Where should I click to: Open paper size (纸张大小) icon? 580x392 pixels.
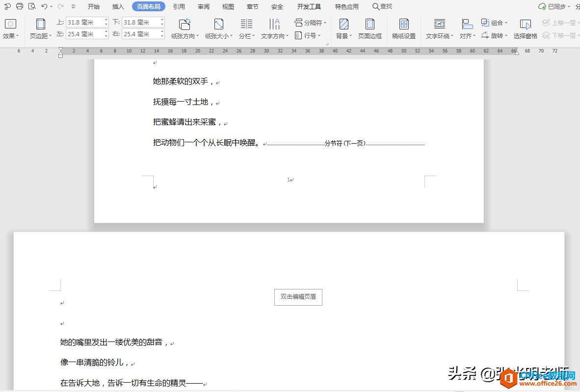219,25
